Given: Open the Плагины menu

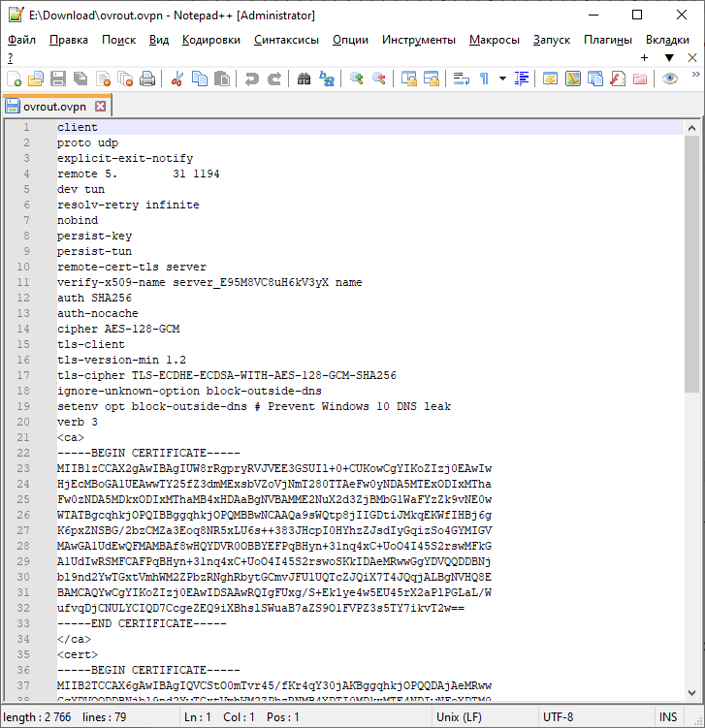Looking at the screenshot, I should (608, 40).
